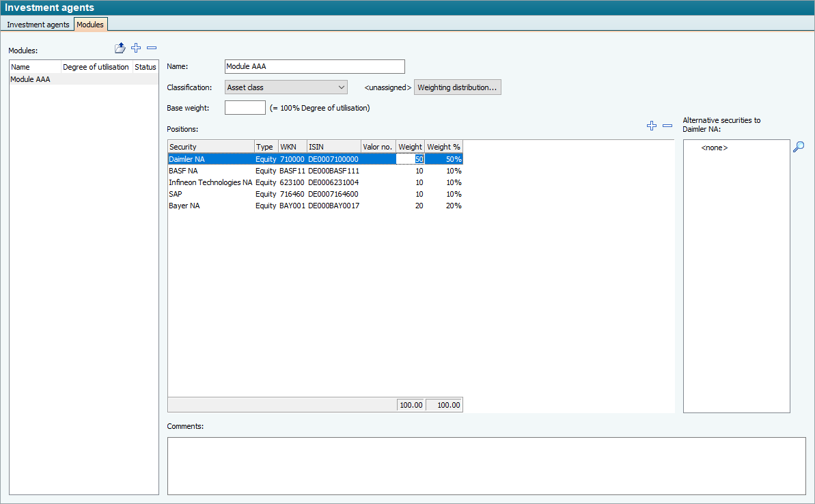This screenshot has width=815, height=504.
Task: Select the BASF NA position row
Action: (x=183, y=171)
